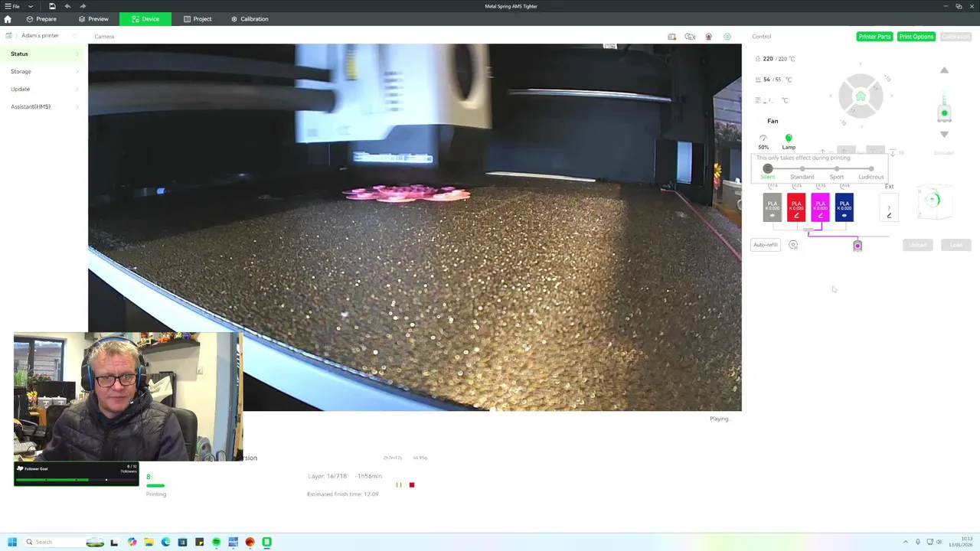Click the Bambu Studio taskbar icon

tap(266, 542)
